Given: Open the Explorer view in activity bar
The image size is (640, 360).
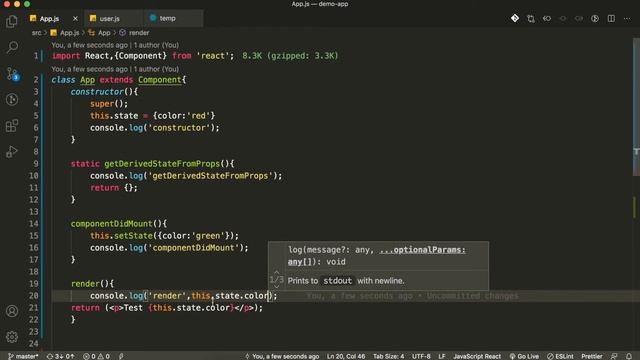Looking at the screenshot, I should click(x=12, y=21).
